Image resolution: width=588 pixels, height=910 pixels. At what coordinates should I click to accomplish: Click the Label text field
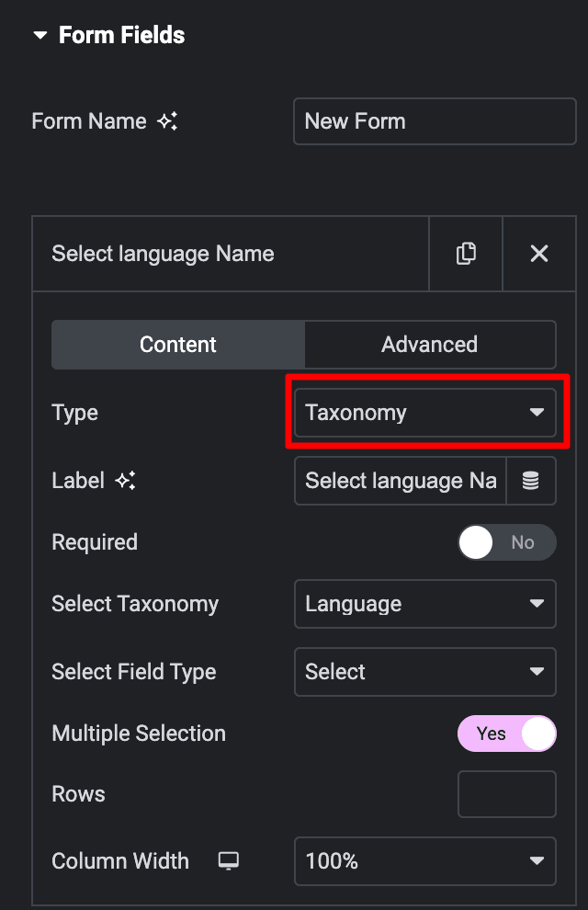pos(400,480)
